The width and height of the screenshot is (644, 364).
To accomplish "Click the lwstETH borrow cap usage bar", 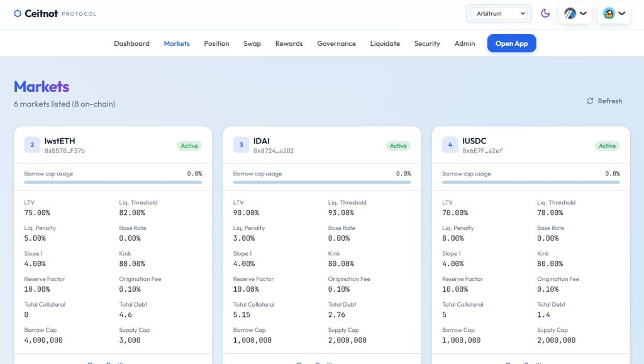I will click(x=113, y=182).
